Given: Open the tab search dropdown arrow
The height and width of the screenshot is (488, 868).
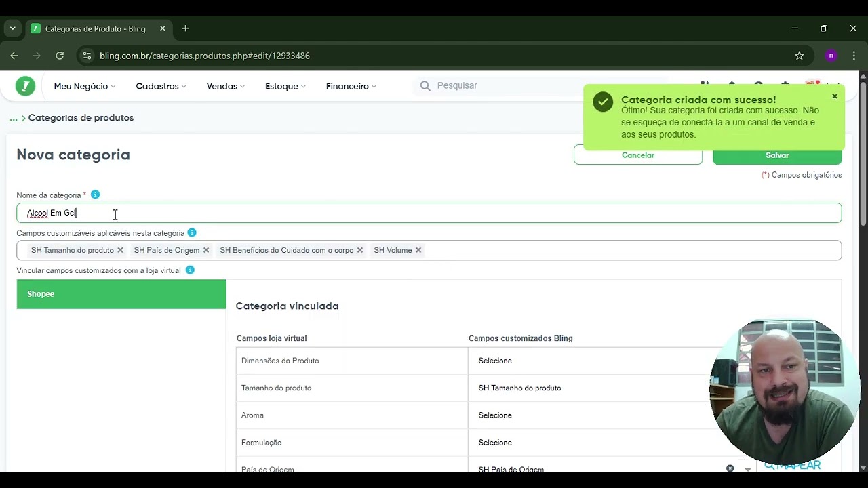Looking at the screenshot, I should [x=12, y=28].
